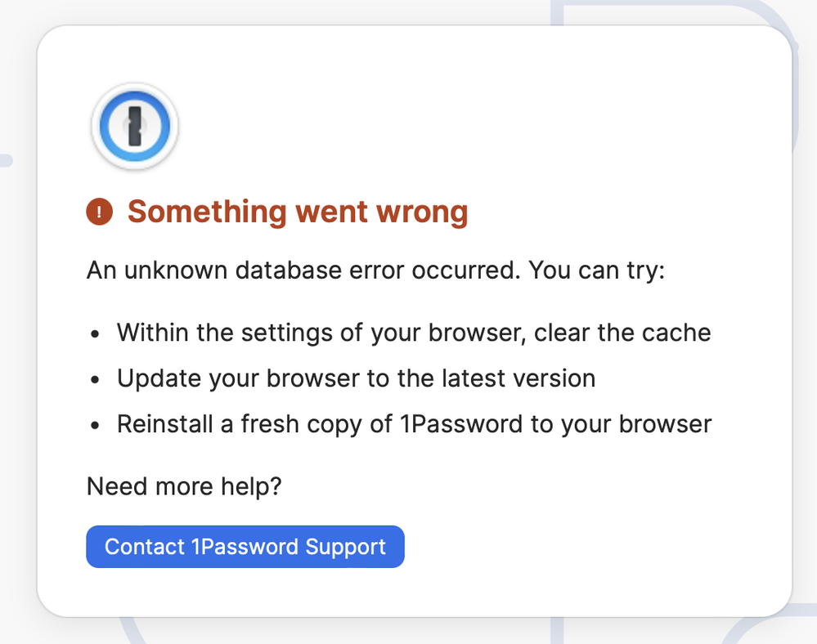Click the red exclamation error icon

[x=100, y=212]
